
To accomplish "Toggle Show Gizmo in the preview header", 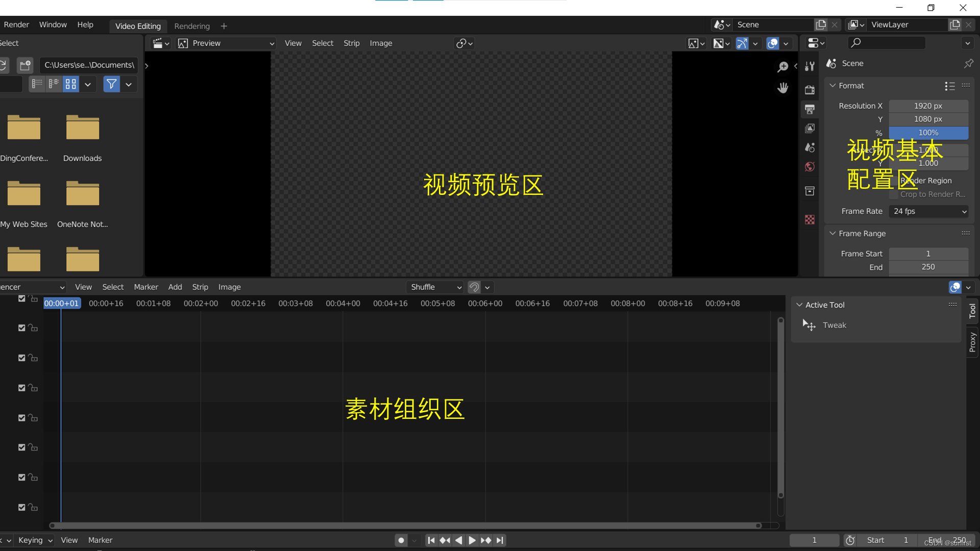I will pyautogui.click(x=742, y=43).
